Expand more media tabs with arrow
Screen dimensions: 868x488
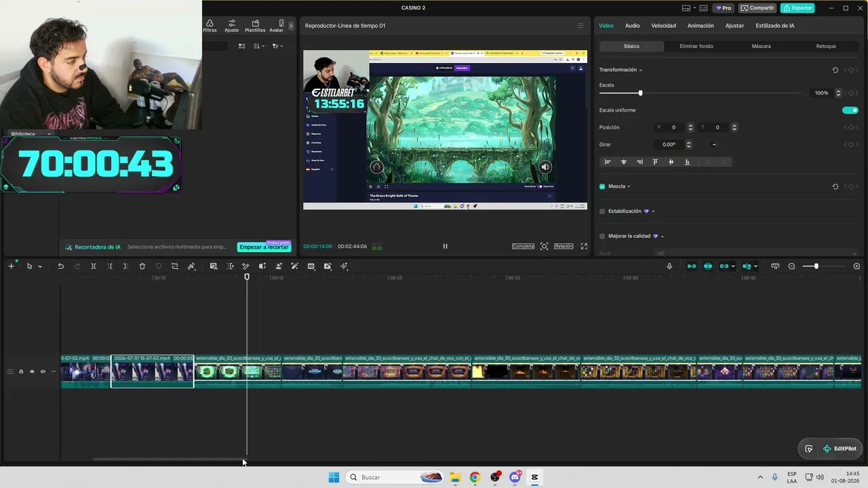pyautogui.click(x=291, y=26)
